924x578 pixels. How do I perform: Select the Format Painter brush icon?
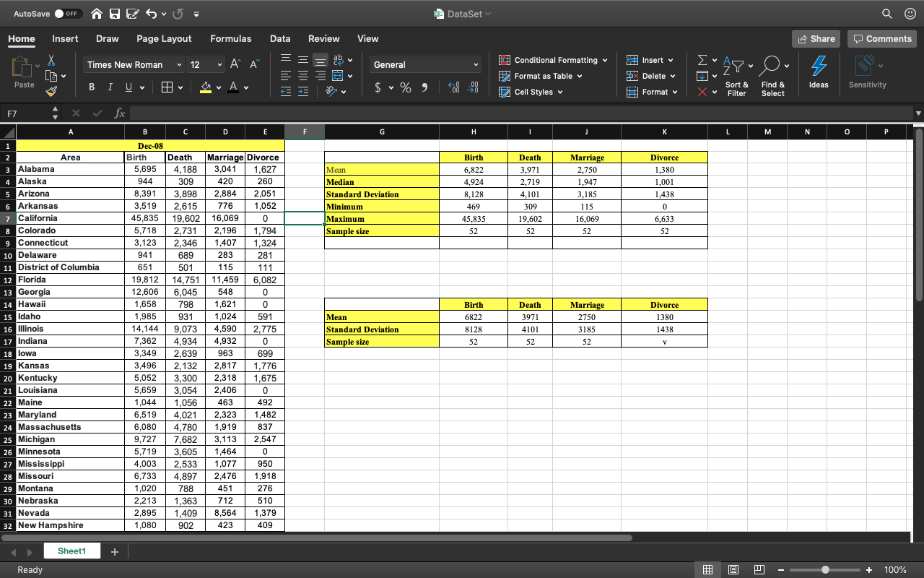[x=51, y=92]
